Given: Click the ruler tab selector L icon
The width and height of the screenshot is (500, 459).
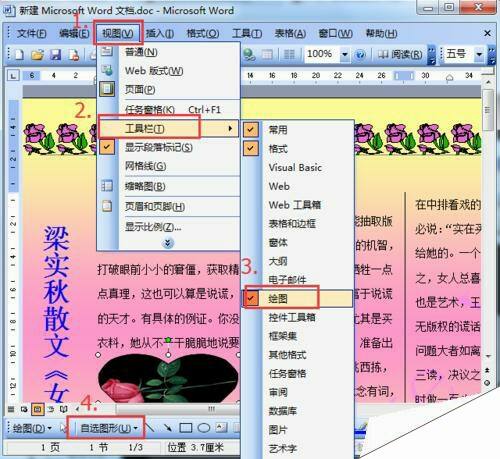Looking at the screenshot, I should (x=13, y=76).
